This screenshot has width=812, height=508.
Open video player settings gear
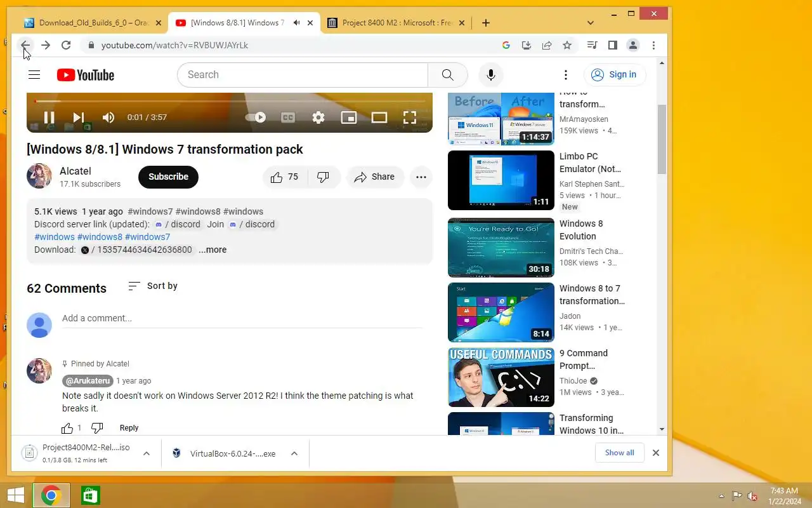point(318,117)
